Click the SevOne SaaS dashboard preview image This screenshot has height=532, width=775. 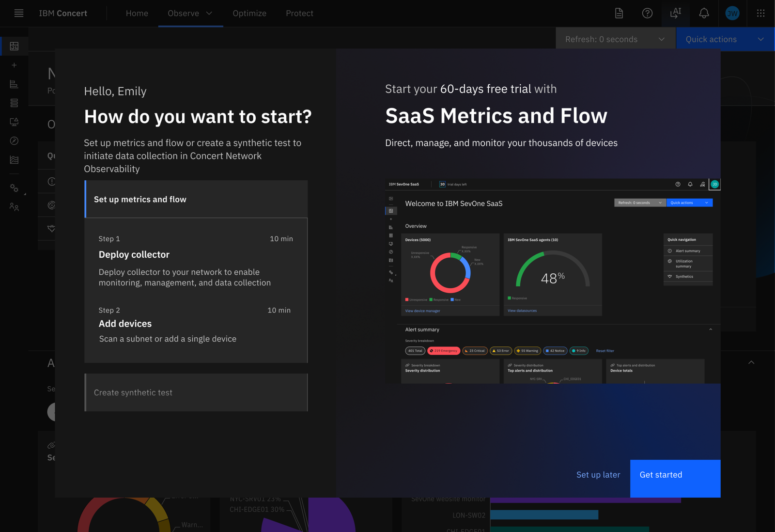pyautogui.click(x=553, y=281)
